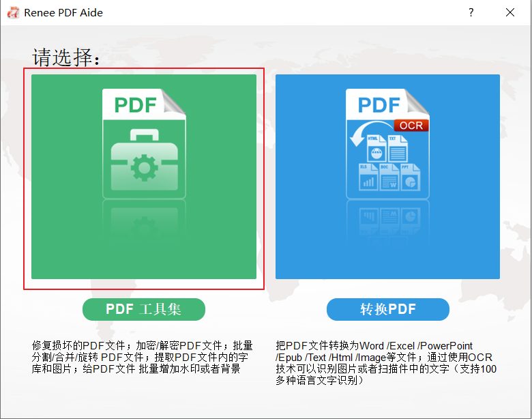Click the description starting with 把PDF文件转换为Word
This screenshot has height=419, width=532.
[386, 363]
